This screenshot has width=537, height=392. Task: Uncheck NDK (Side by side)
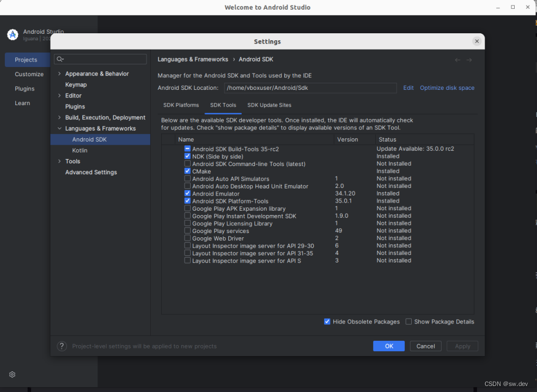point(187,156)
